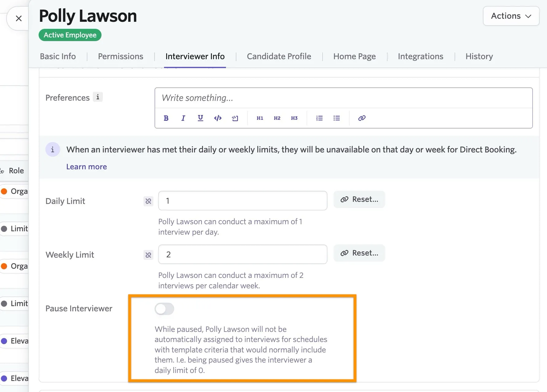Screen dimensions: 547x392
Task: Toggle the Pause Interviewer switch
Action: tap(164, 309)
